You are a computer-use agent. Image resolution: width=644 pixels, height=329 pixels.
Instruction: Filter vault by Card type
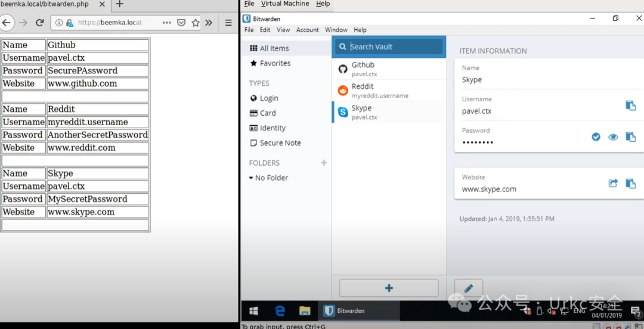263,113
